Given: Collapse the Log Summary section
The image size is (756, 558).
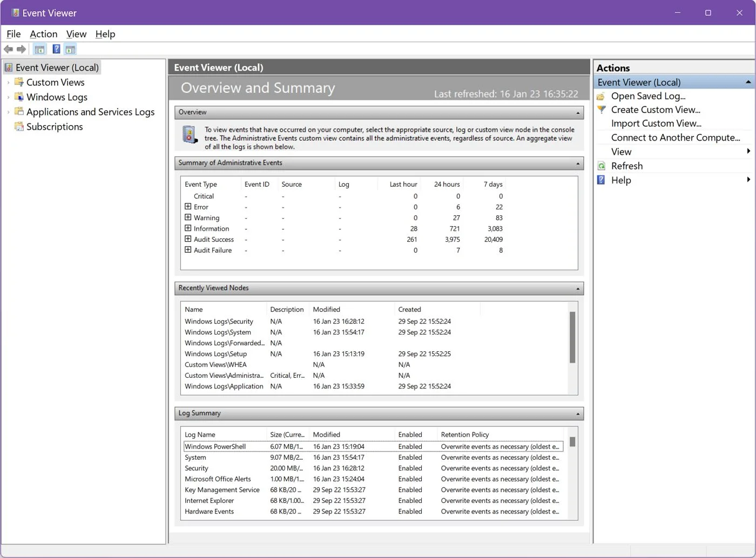Looking at the screenshot, I should (x=578, y=414).
